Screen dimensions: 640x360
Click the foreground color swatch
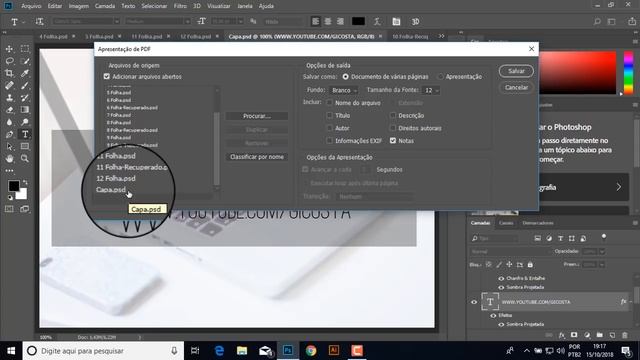click(x=13, y=186)
